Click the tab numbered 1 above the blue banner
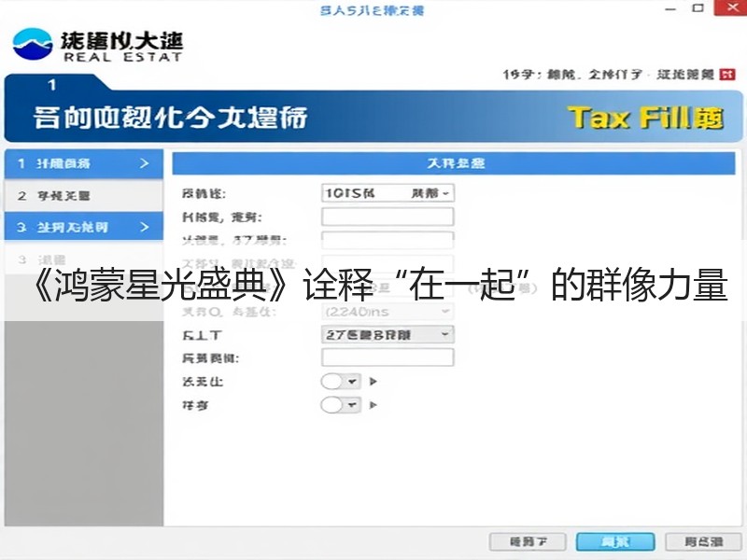This screenshot has height=560, width=747. 52,85
